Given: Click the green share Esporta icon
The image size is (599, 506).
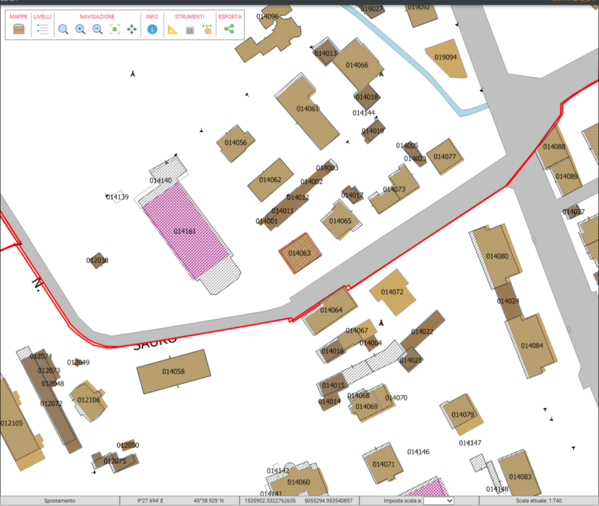Looking at the screenshot, I should [229, 29].
